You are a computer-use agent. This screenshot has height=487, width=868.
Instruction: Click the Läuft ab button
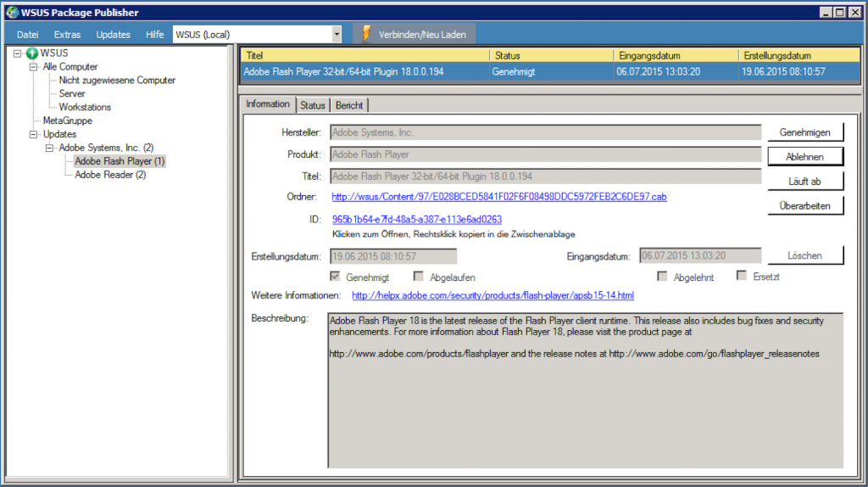805,182
